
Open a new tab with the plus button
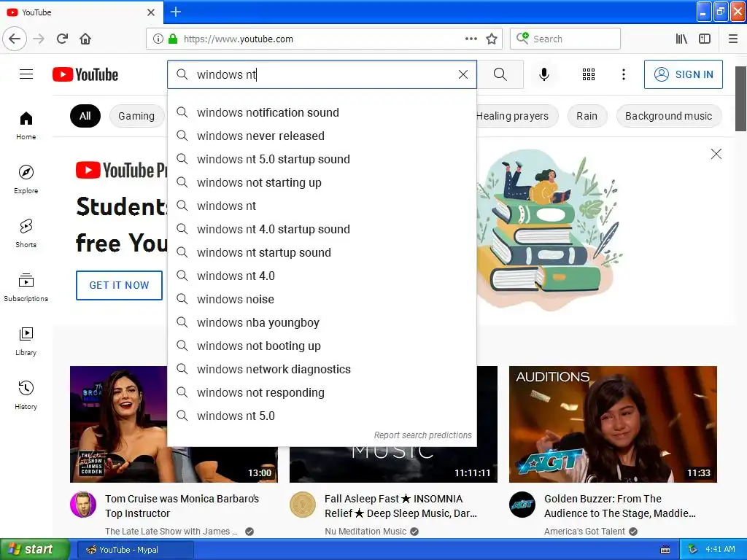(176, 12)
